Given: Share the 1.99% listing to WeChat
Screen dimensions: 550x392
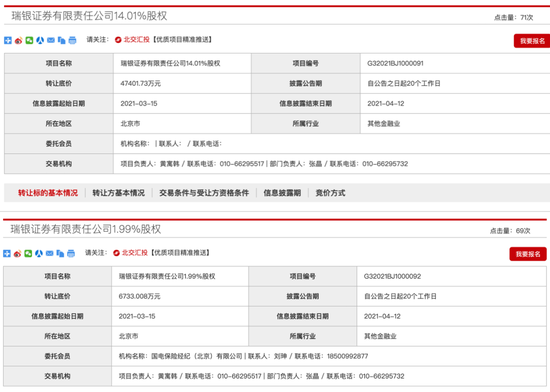Looking at the screenshot, I should click(28, 253).
